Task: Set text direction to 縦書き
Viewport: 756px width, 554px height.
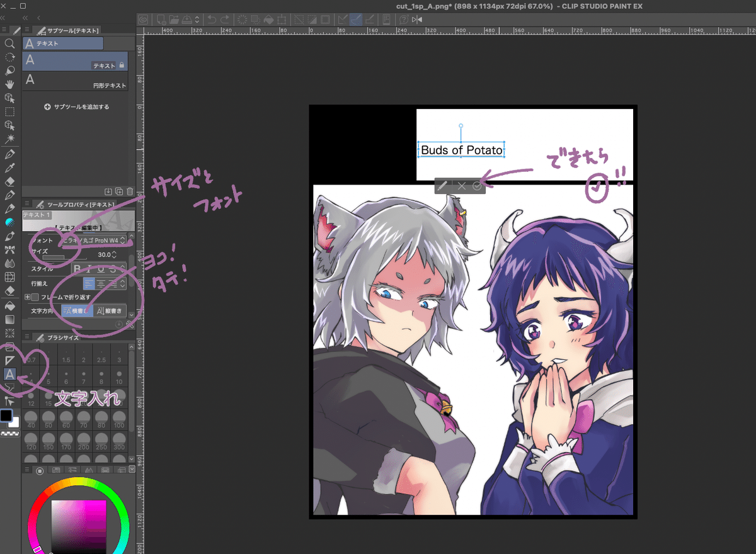Action: point(110,311)
